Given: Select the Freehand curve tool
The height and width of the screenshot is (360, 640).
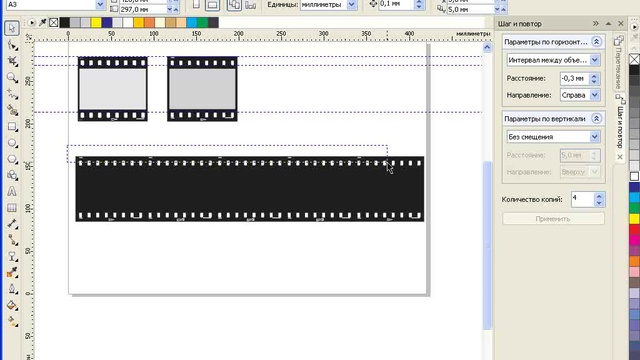Looking at the screenshot, I should [x=12, y=94].
